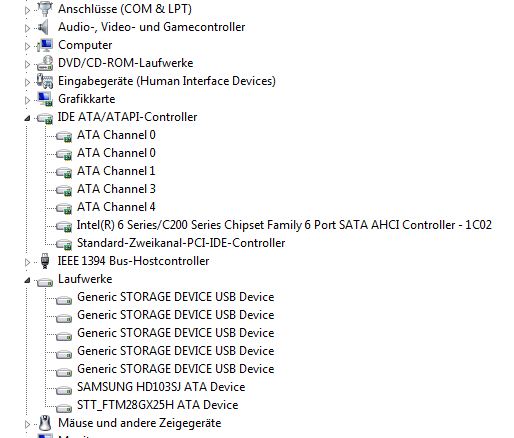The height and width of the screenshot is (438, 514).
Task: Select the first Generic STORAGE DEVICE USB Device
Action: 176,297
